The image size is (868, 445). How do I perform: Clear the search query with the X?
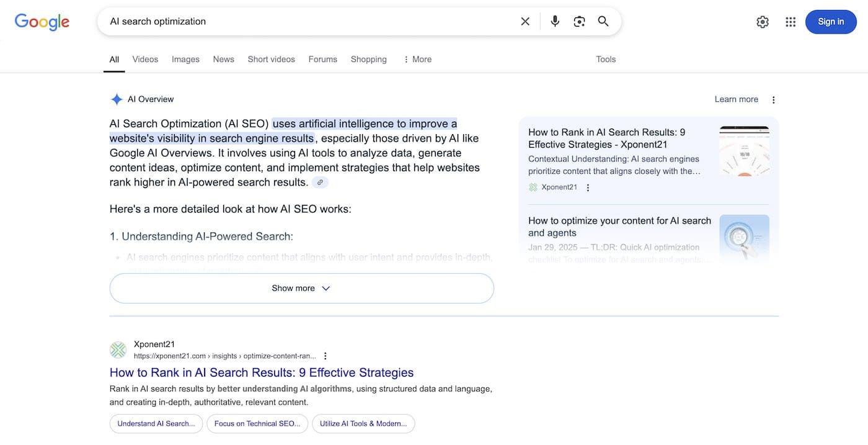click(x=525, y=20)
